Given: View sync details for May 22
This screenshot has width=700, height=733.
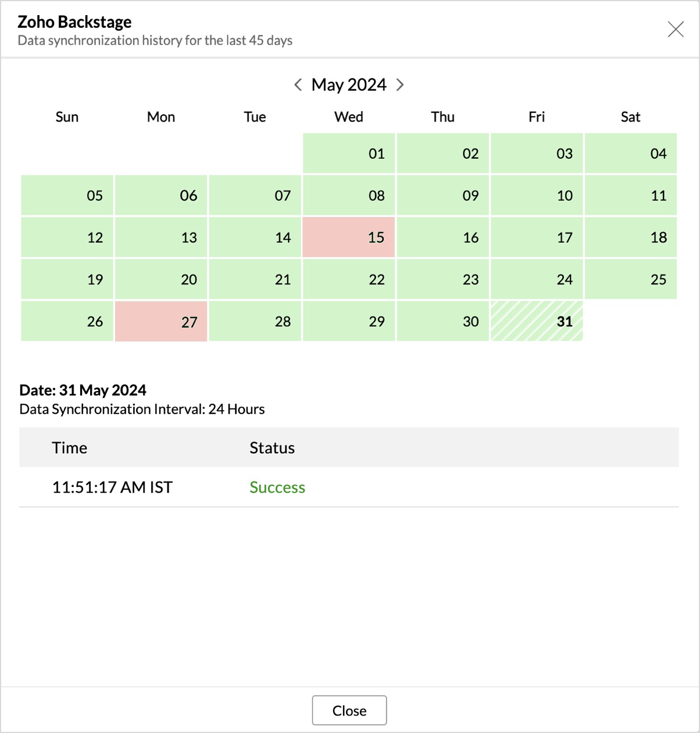Looking at the screenshot, I should click(x=349, y=279).
